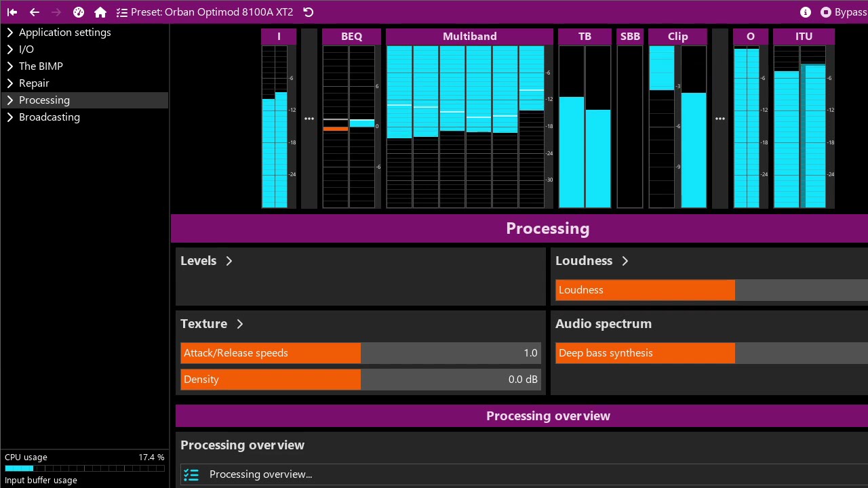Click the SBB meter display area
Screen dimensions: 868x488
click(x=630, y=127)
